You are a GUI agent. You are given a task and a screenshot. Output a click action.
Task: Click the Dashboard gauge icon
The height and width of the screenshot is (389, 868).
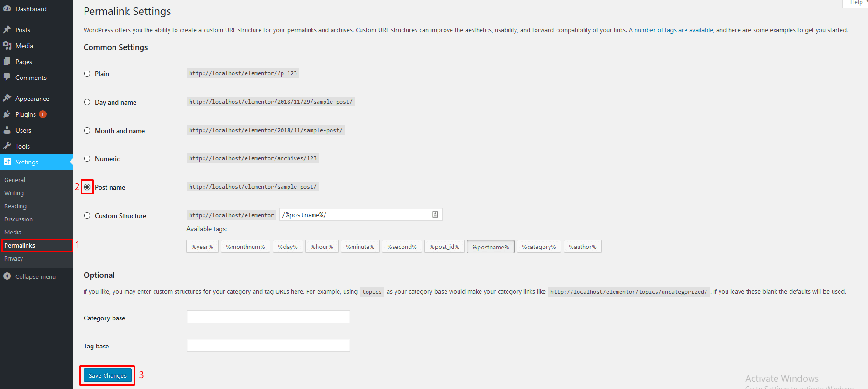point(7,9)
